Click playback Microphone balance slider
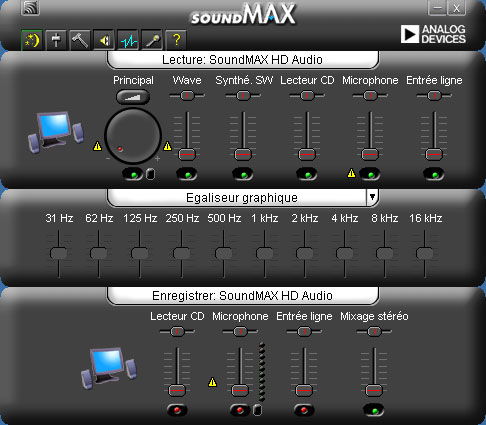 (x=370, y=96)
